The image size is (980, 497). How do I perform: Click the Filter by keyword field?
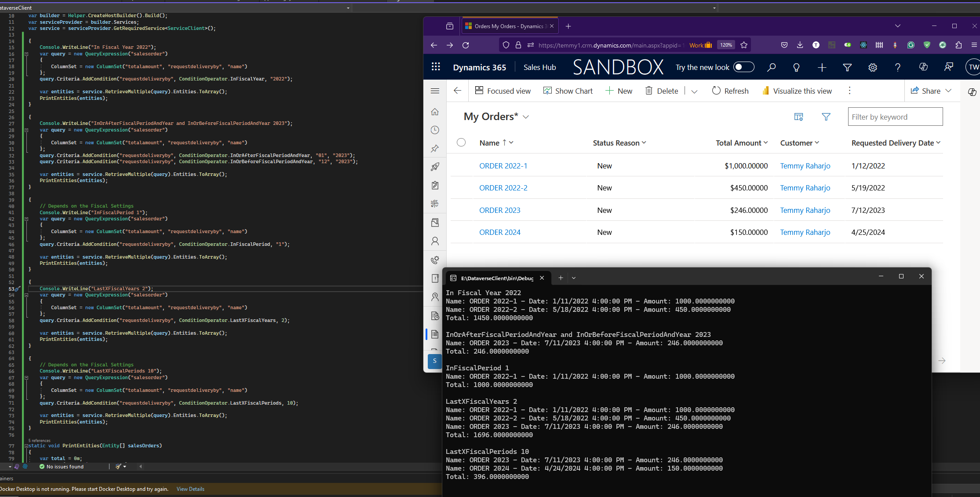[x=895, y=117]
